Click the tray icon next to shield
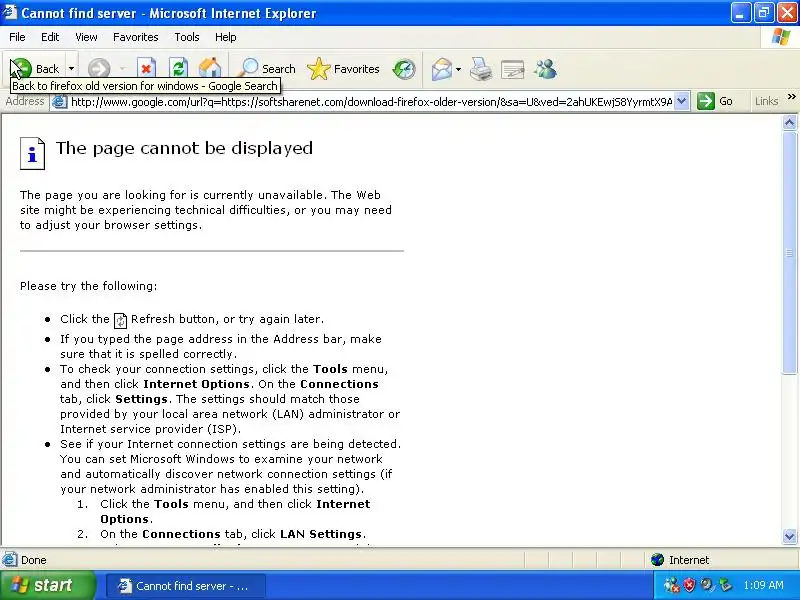 click(707, 585)
